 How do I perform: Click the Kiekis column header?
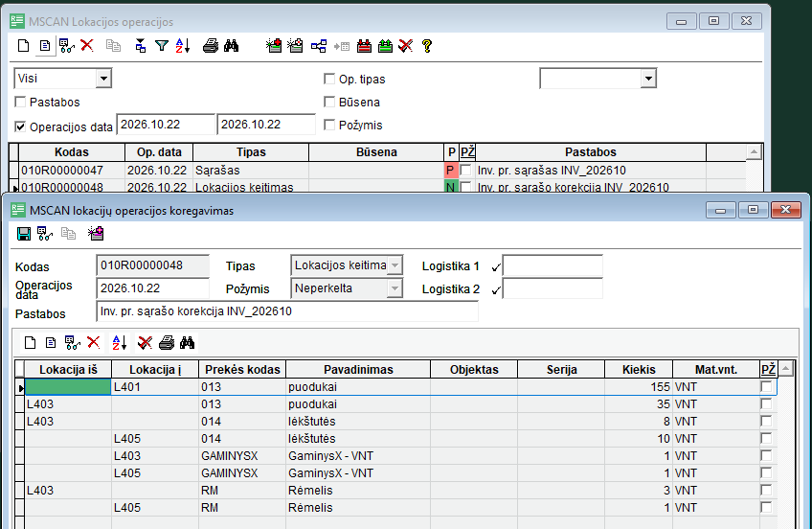point(639,369)
